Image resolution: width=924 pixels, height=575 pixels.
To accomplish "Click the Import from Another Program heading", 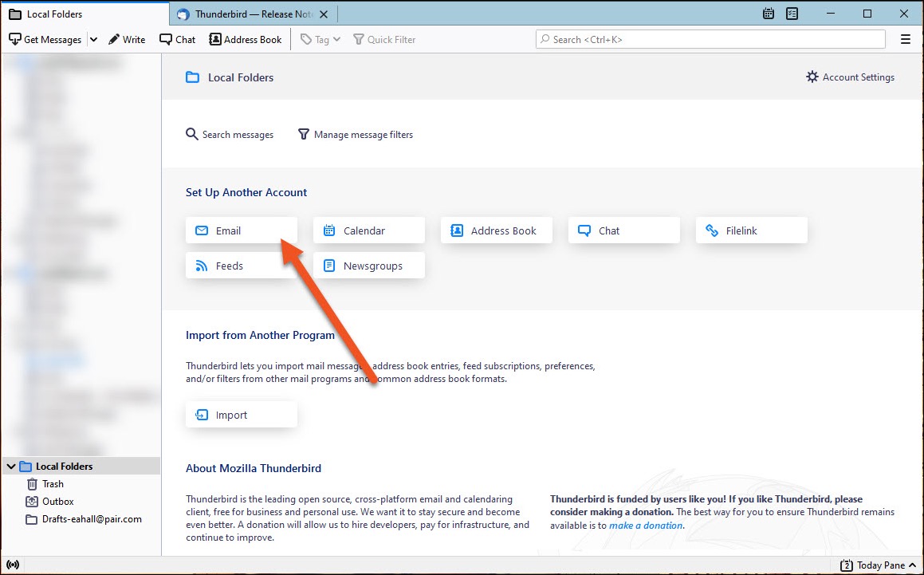I will click(x=260, y=335).
